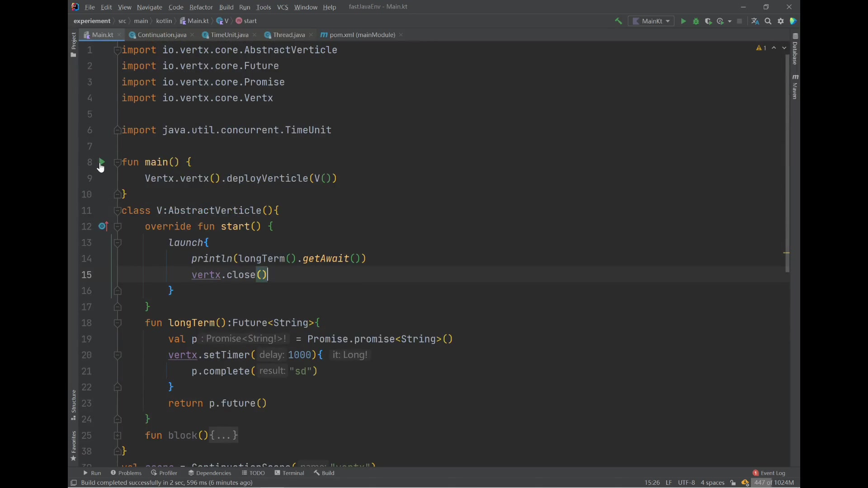Click the warning indicator showing 1 problem
Screen dimensions: 868x488
pos(761,48)
